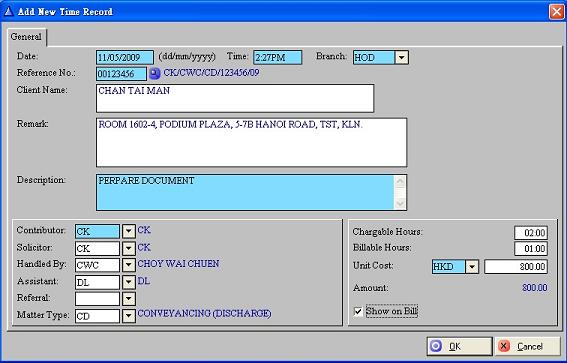This screenshot has height=363, width=567.
Task: Click the Chargable Hours field 02.00
Action: 531,232
